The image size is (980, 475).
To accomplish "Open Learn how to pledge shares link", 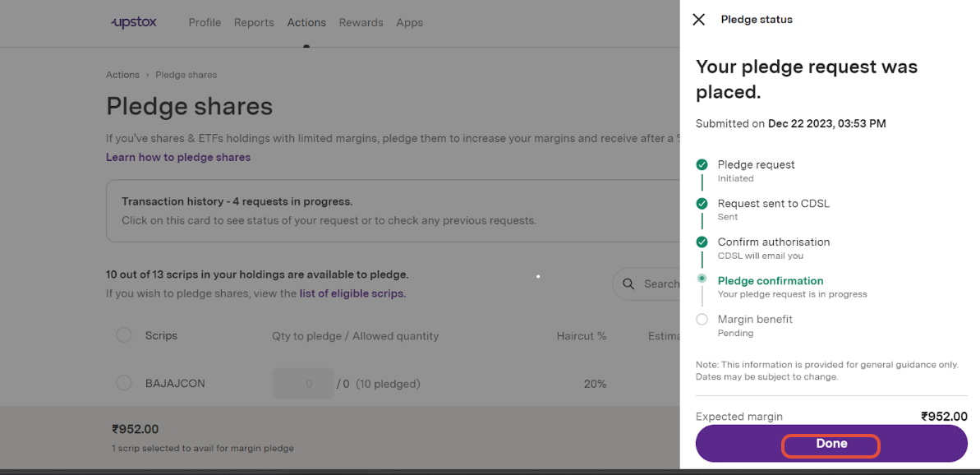I will (x=178, y=158).
